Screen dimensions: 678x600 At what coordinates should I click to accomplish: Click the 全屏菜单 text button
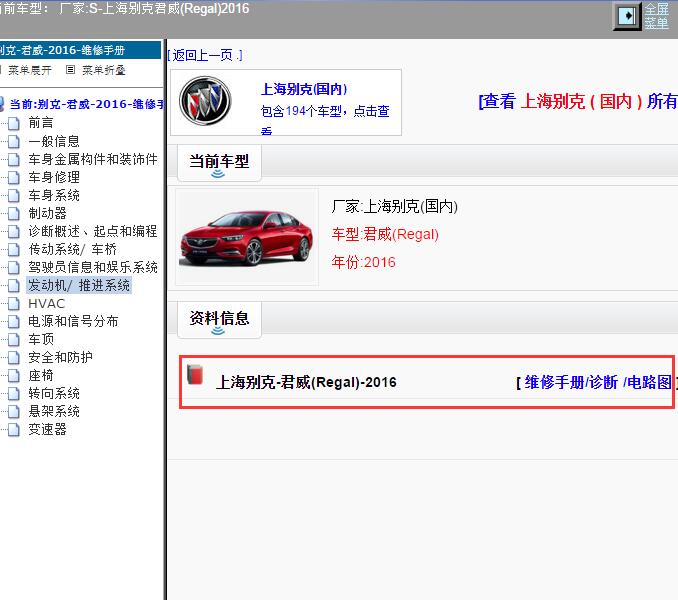click(656, 16)
